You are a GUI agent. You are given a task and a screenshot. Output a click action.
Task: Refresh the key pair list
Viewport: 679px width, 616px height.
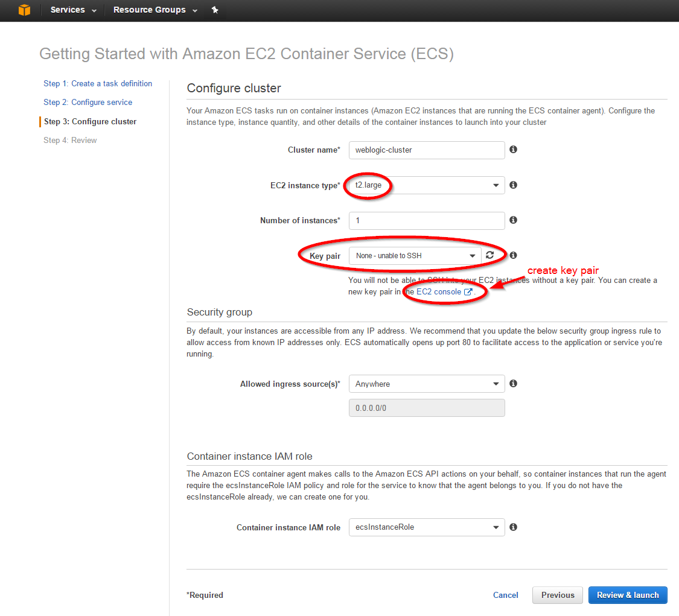click(x=490, y=255)
